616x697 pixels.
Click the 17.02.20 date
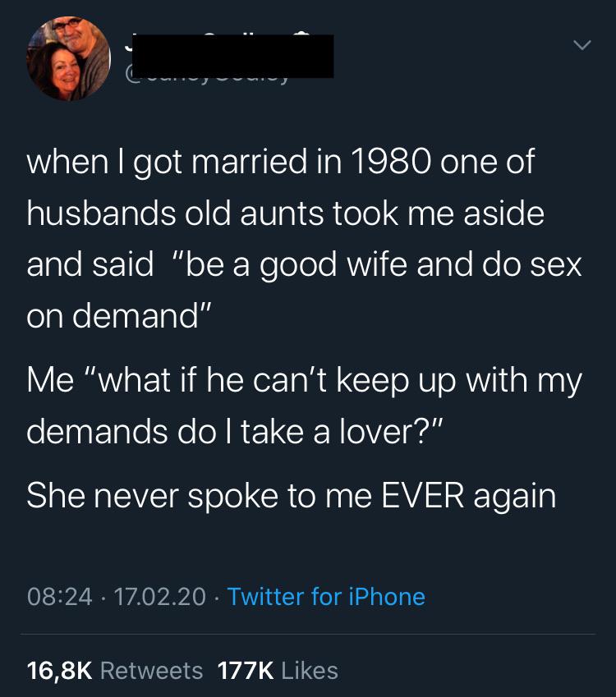160,597
